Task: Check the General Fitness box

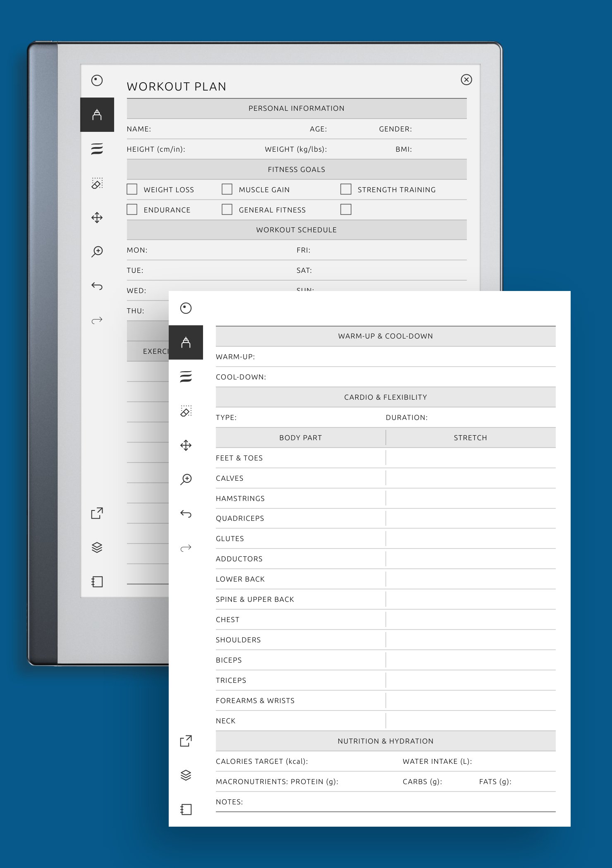Action: [227, 210]
